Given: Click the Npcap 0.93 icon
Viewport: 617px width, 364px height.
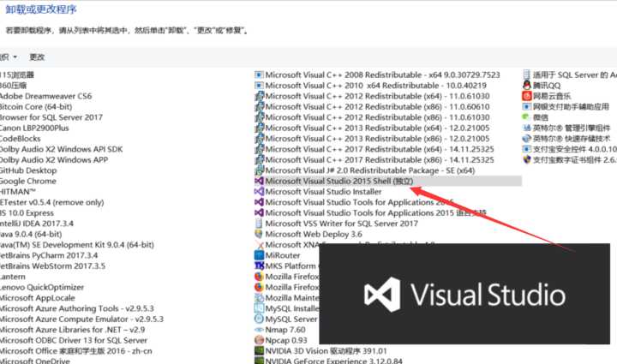Looking at the screenshot, I should (x=259, y=340).
